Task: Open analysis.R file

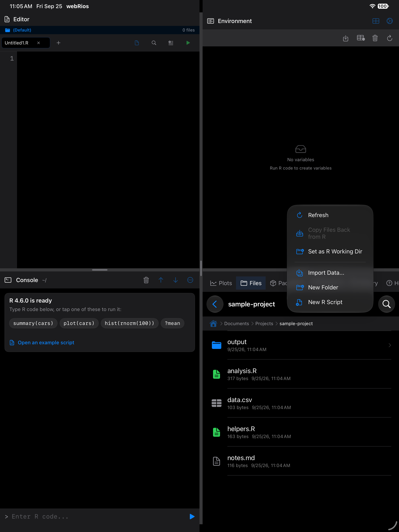Action: coord(301,374)
